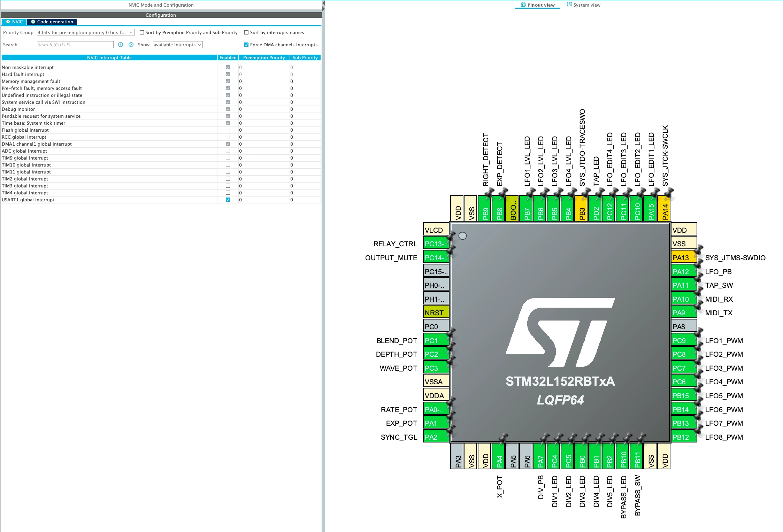The width and height of the screenshot is (783, 532).
Task: Click pin PB11 labeled BYPASS_SW
Action: pyautogui.click(x=637, y=456)
